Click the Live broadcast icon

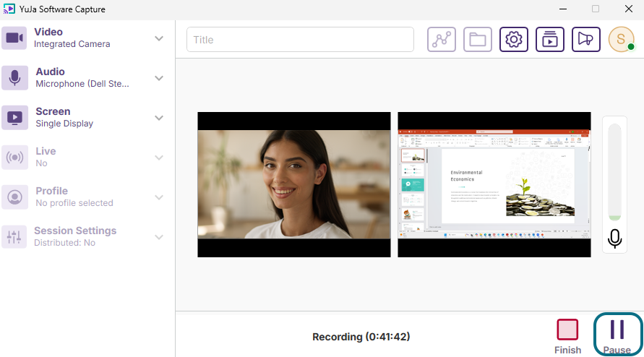(14, 158)
